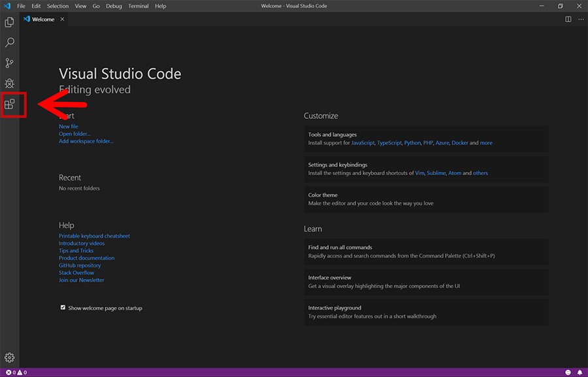Install Sublime keybindings link

tap(436, 173)
